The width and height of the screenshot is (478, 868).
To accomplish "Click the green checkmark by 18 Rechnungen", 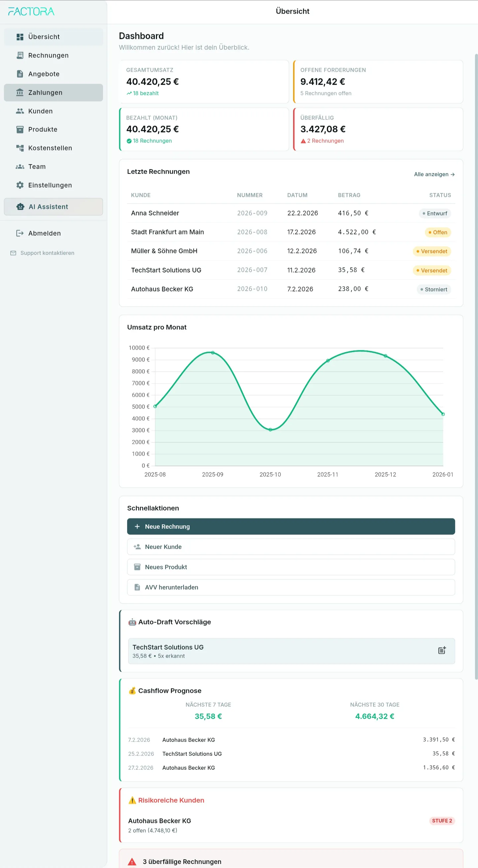I will (129, 141).
